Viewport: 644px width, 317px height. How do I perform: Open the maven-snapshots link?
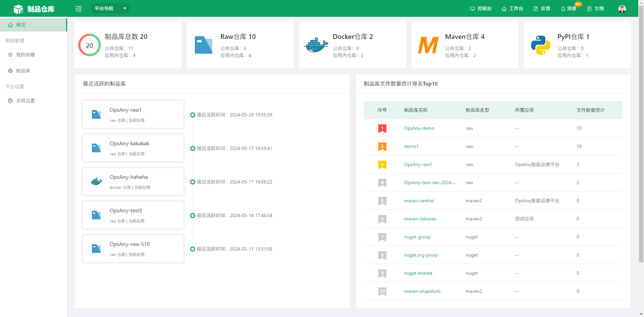pyautogui.click(x=422, y=291)
